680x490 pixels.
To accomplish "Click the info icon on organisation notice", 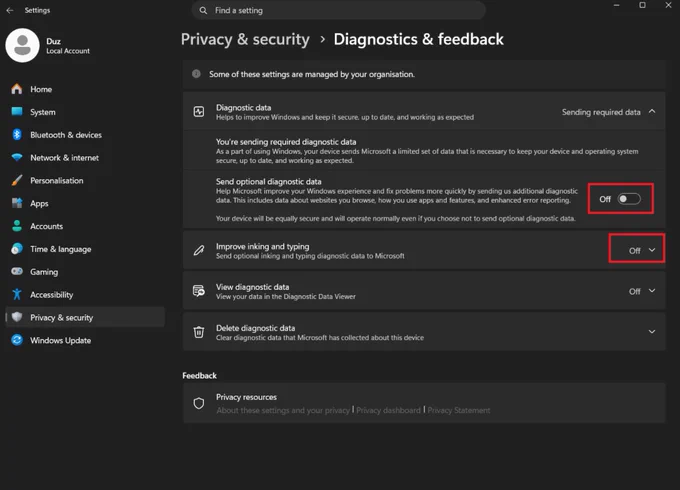I will (x=196, y=74).
